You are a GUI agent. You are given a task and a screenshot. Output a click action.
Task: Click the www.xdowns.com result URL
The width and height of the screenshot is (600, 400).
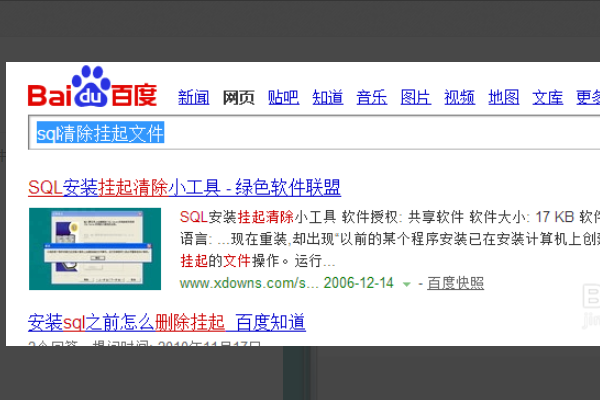click(249, 283)
